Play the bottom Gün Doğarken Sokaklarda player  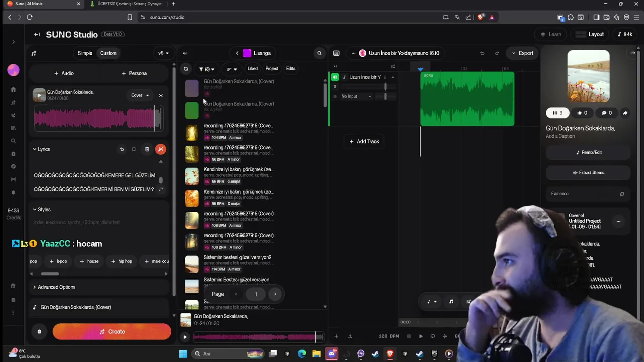(185, 337)
